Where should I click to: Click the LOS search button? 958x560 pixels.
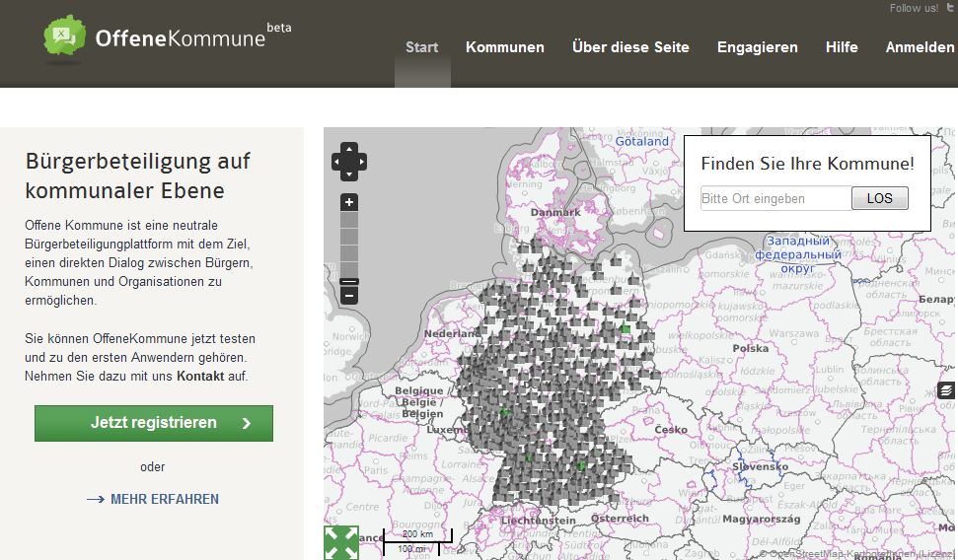coord(879,198)
